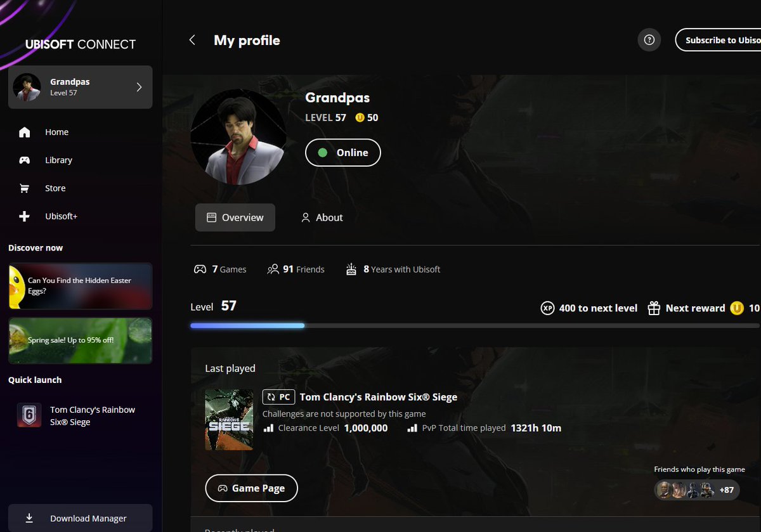Open the Hidden Easter Eggs promo card
761x532 pixels.
pyautogui.click(x=81, y=286)
